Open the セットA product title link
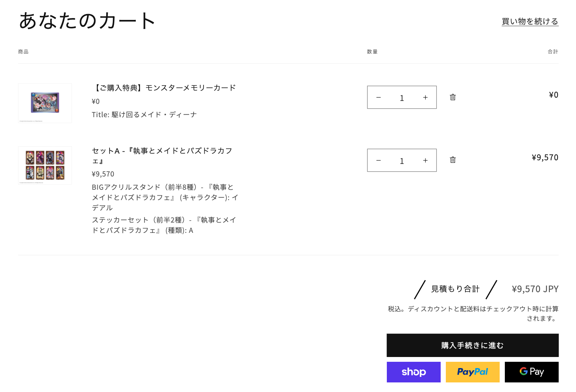Image resolution: width=576 pixels, height=392 pixels. click(x=162, y=156)
